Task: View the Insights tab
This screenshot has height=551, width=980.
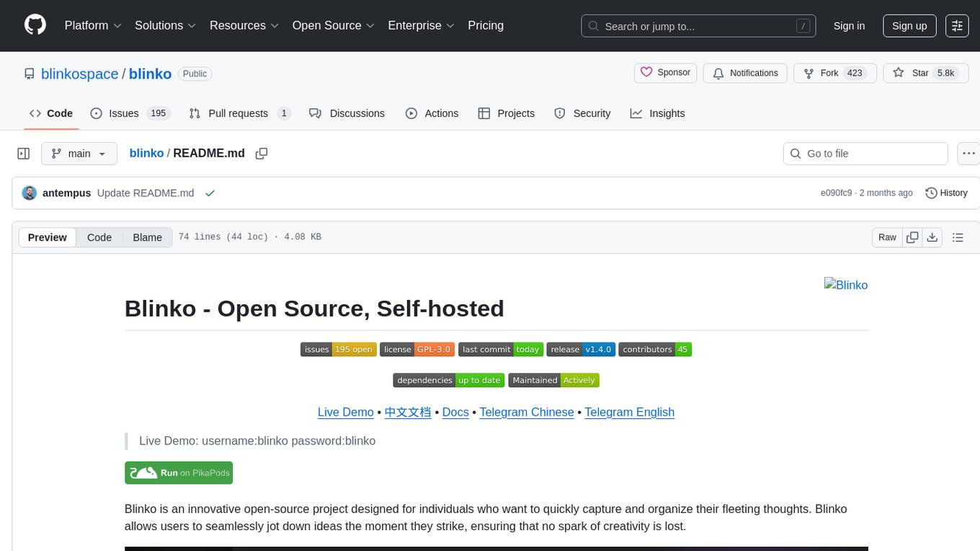Action: click(657, 113)
